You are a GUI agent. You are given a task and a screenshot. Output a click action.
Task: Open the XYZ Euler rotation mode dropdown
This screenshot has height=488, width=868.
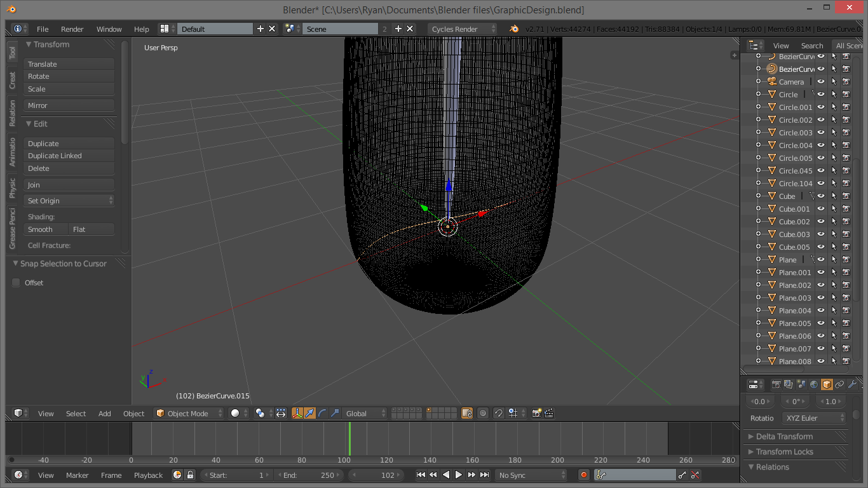[815, 418]
